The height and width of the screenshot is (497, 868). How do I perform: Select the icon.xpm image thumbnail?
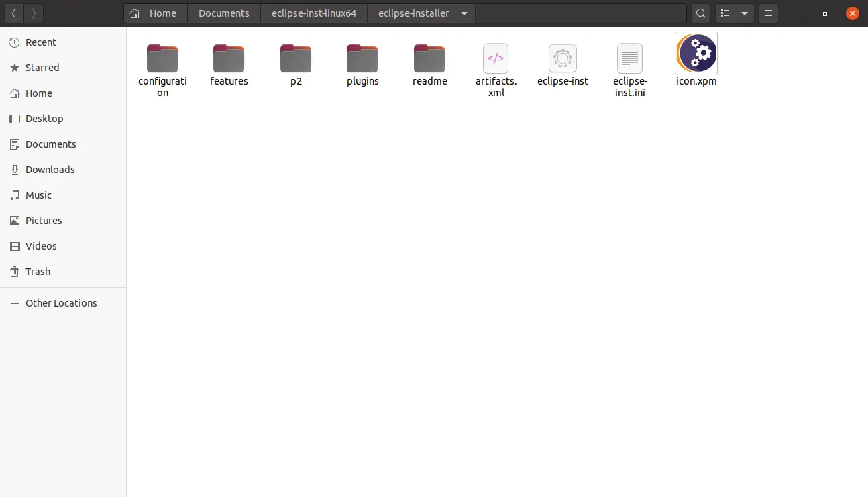[696, 53]
